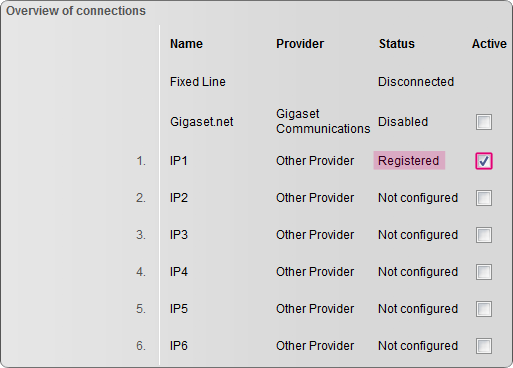Select the IP1 connection name
The height and width of the screenshot is (368, 513).
(x=179, y=161)
